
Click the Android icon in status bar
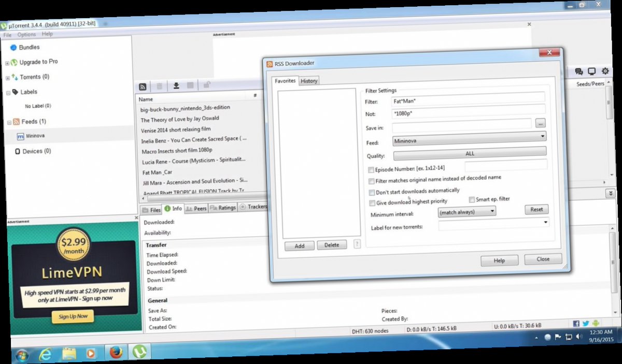coord(596,323)
